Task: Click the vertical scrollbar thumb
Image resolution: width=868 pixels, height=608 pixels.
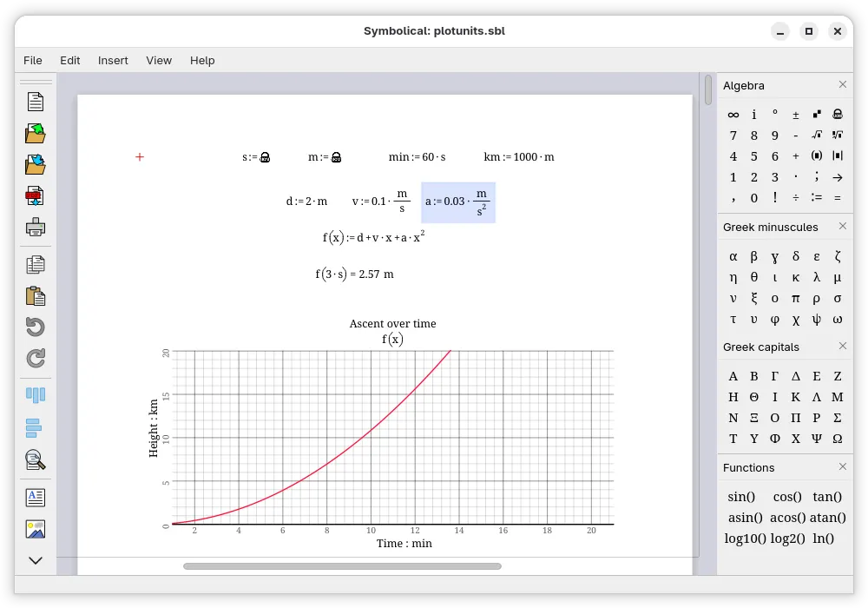Action: point(708,89)
